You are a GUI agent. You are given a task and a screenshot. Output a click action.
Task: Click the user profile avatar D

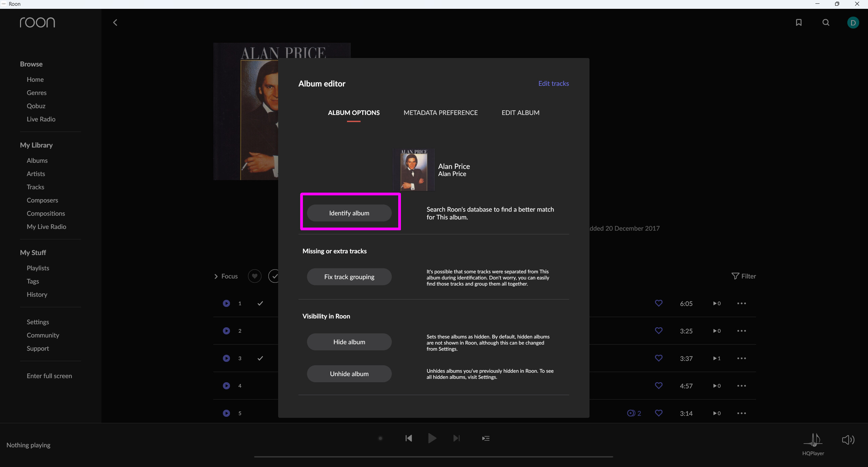[853, 23]
